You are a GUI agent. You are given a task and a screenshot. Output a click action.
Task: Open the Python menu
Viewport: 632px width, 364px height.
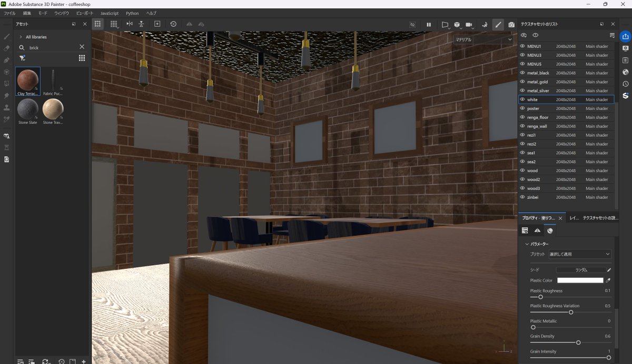[x=132, y=13]
